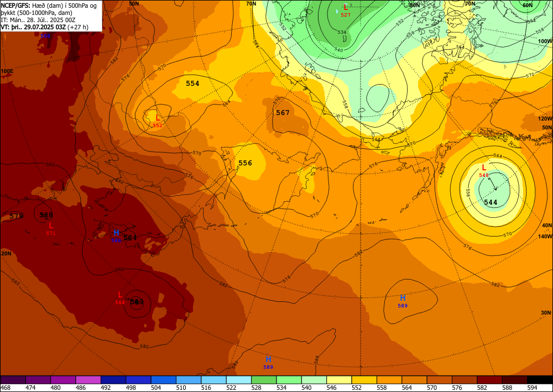This screenshot has height=392, width=553.
Task: Click the light green 534 legend swatch
Action: pos(289,380)
